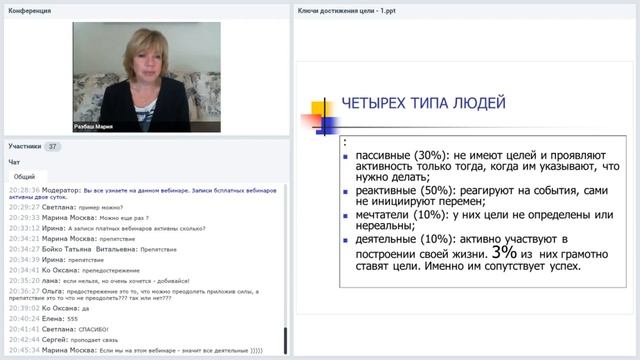The image size is (640, 360).
Task: Click лана's message at 20:35:20
Action: (99, 281)
